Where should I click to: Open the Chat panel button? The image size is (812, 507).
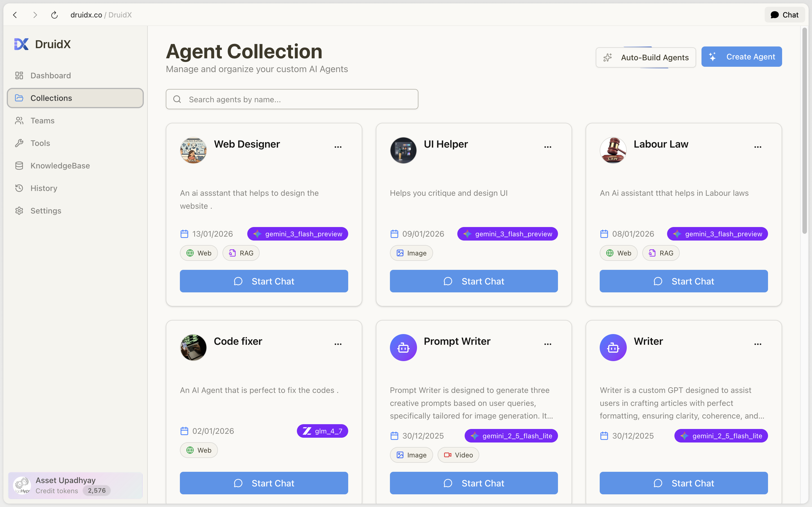pyautogui.click(x=784, y=15)
